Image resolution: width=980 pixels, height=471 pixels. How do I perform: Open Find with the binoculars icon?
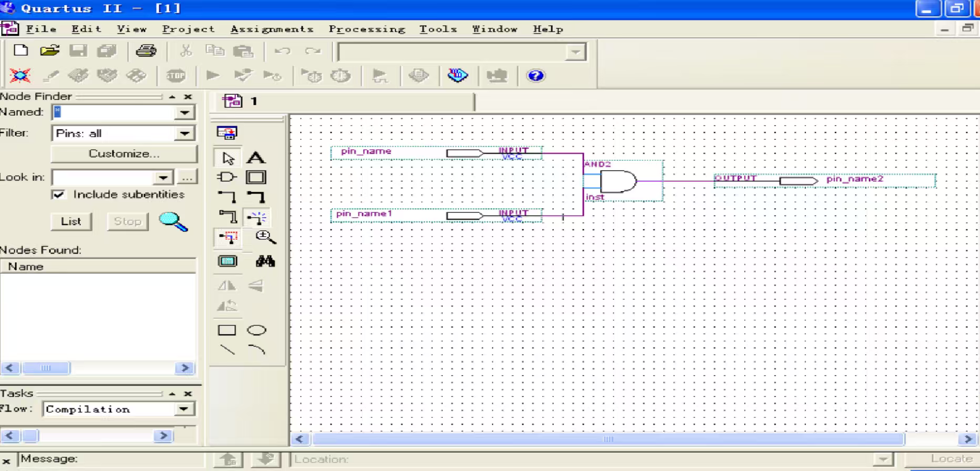coord(265,261)
